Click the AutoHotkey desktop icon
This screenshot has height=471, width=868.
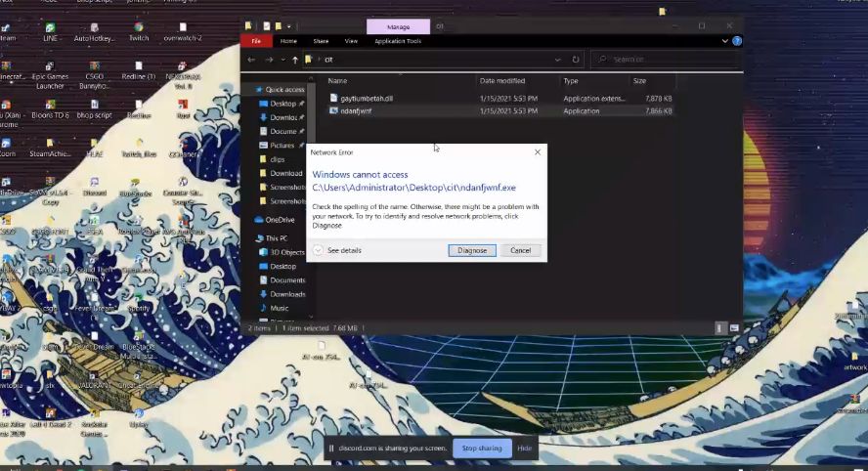pos(94,32)
